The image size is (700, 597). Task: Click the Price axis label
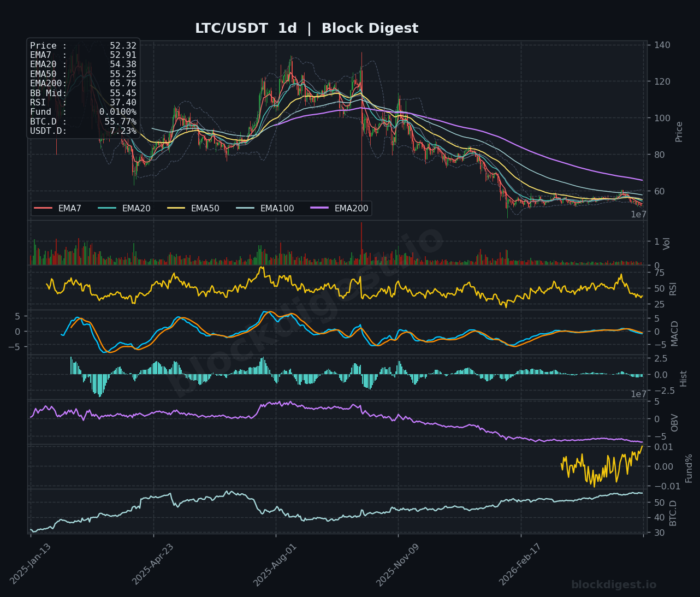(x=679, y=132)
